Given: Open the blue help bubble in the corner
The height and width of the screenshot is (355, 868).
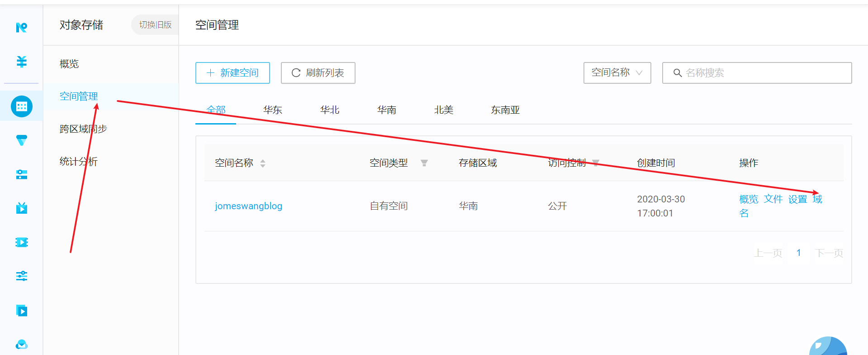Looking at the screenshot, I should tap(828, 346).
